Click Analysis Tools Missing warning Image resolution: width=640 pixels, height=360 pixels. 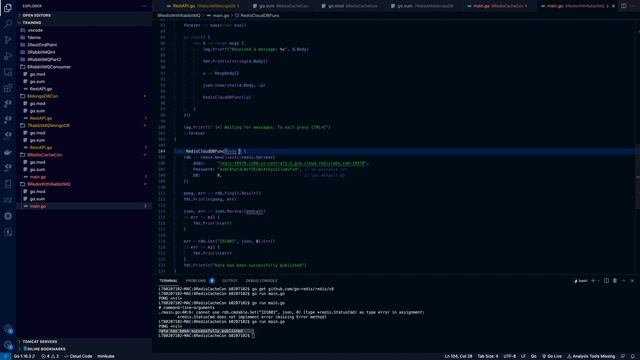coord(591,356)
